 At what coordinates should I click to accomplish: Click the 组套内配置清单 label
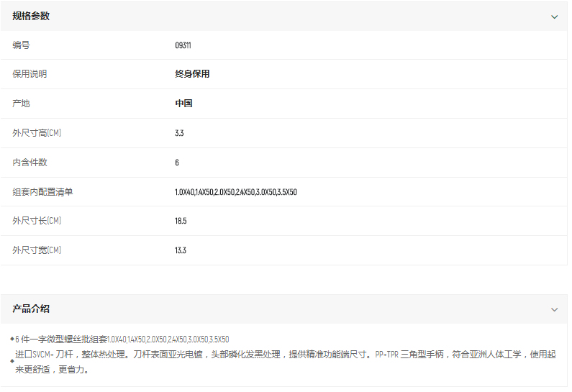tap(42, 192)
